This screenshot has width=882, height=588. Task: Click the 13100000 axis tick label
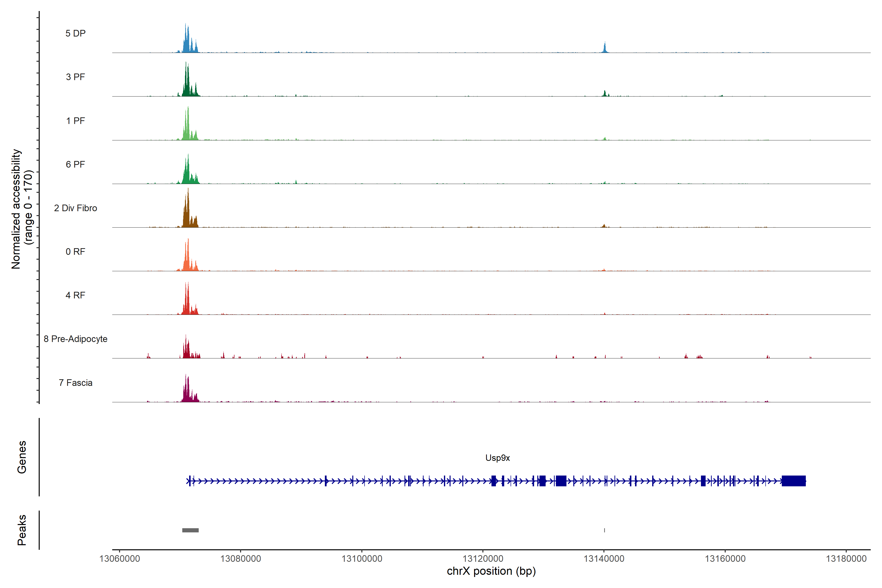tap(362, 559)
